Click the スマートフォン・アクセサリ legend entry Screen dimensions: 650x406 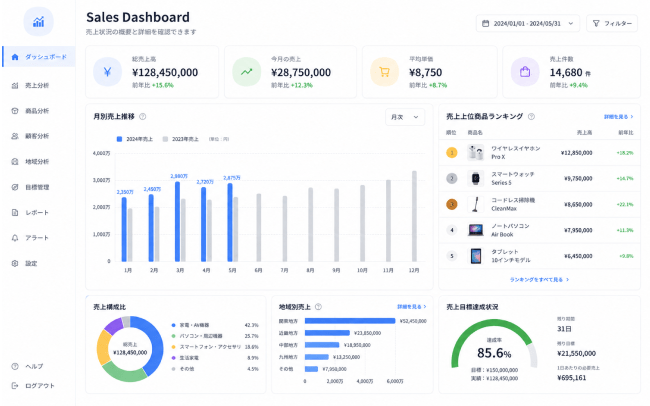coord(215,347)
